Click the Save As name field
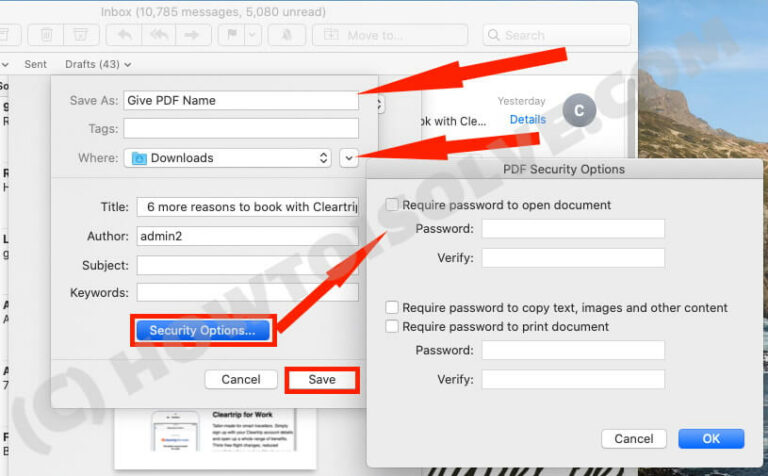Viewport: 768px width, 476px height. [x=241, y=100]
